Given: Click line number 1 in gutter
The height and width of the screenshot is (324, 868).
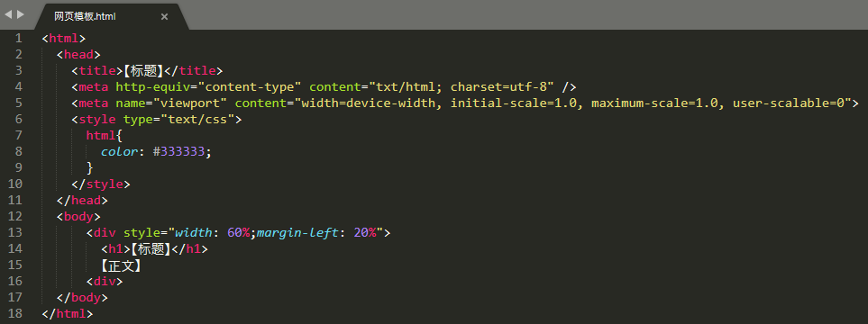Looking at the screenshot, I should (19, 38).
